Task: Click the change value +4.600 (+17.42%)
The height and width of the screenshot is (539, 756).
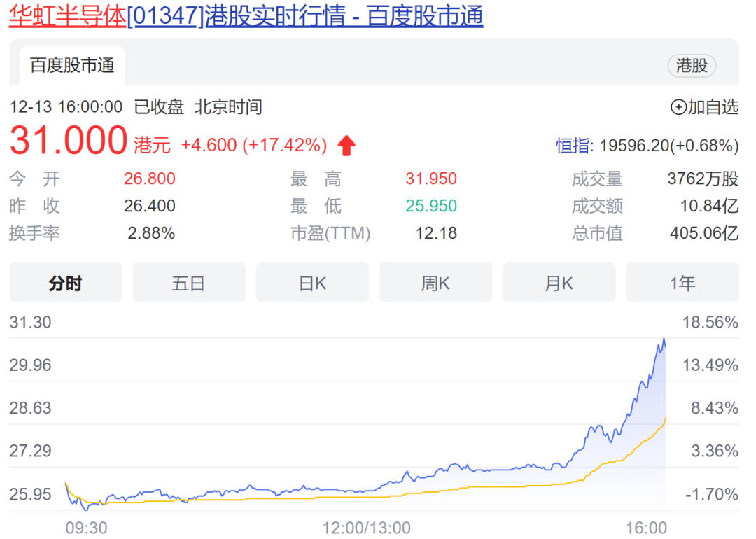Action: pos(254,145)
